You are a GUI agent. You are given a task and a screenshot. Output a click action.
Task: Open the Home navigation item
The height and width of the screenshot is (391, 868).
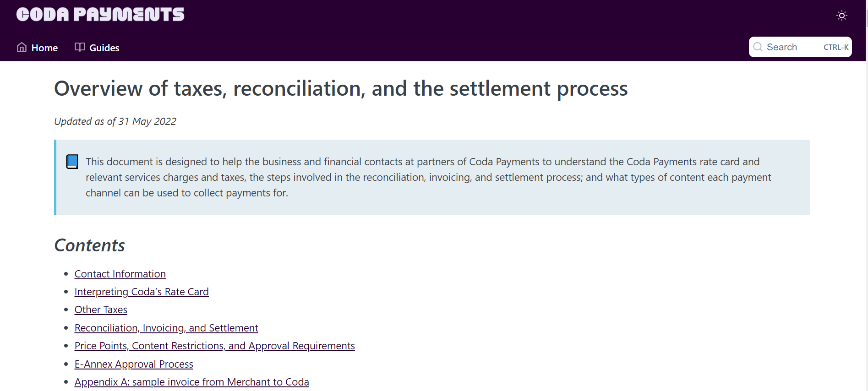(x=37, y=48)
